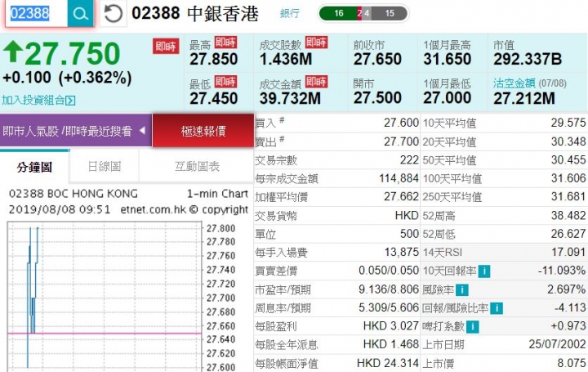Click the 10天回報率 info icon

(x=484, y=271)
